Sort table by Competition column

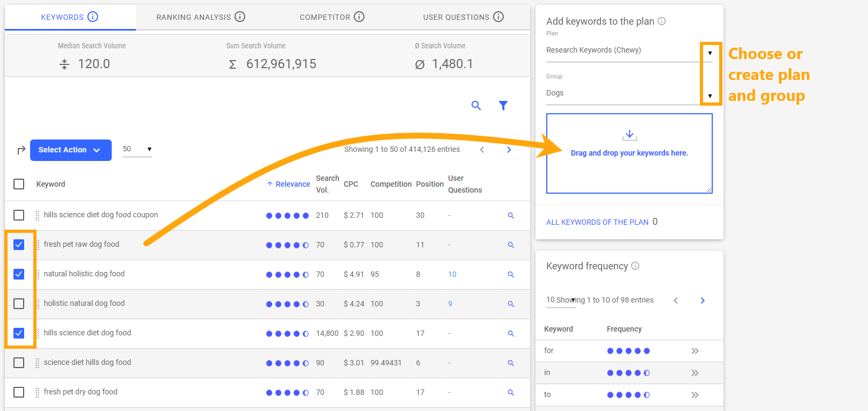coord(391,184)
